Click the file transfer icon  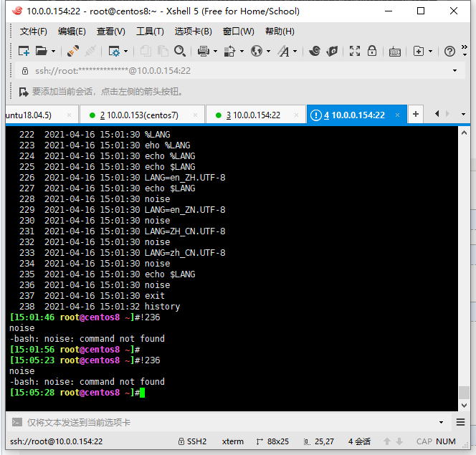coord(230,51)
